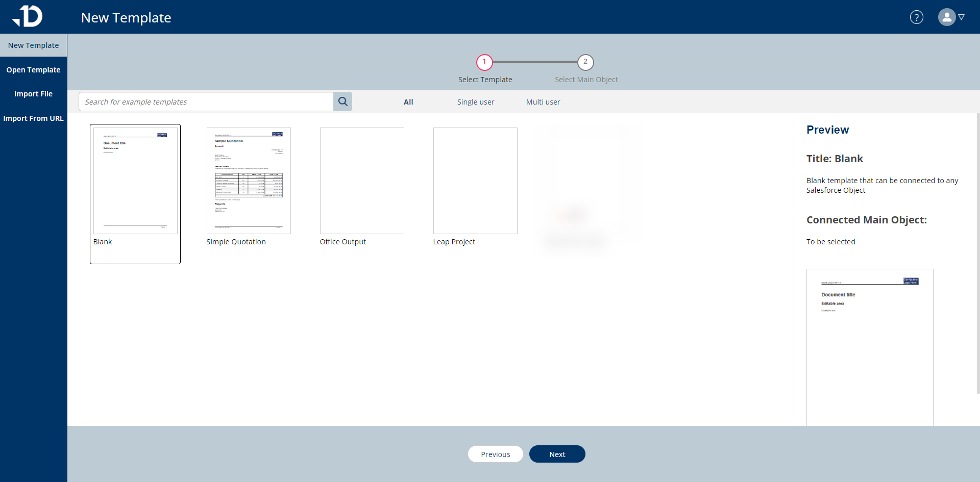
Task: Select Import From URL sidebar option
Action: click(x=33, y=118)
